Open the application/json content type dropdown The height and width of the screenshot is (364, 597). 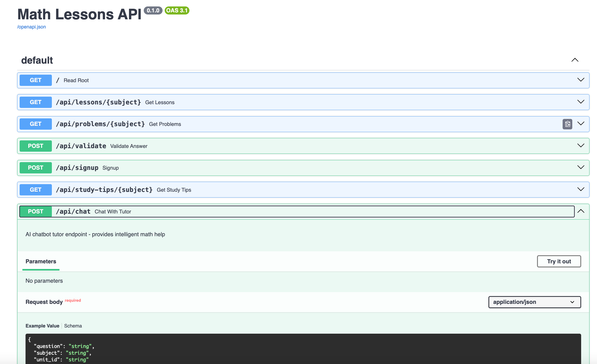point(534,302)
